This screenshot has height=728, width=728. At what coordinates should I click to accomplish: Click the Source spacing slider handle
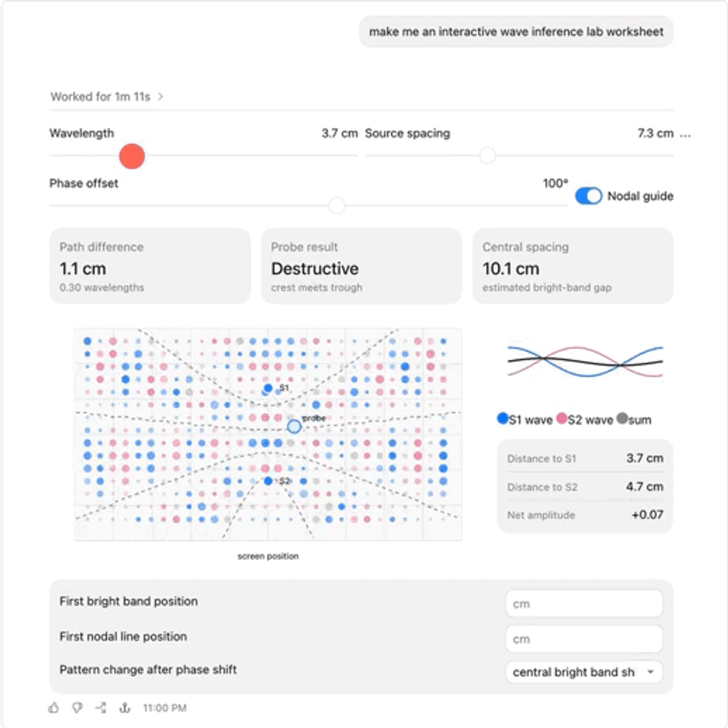pyautogui.click(x=487, y=156)
